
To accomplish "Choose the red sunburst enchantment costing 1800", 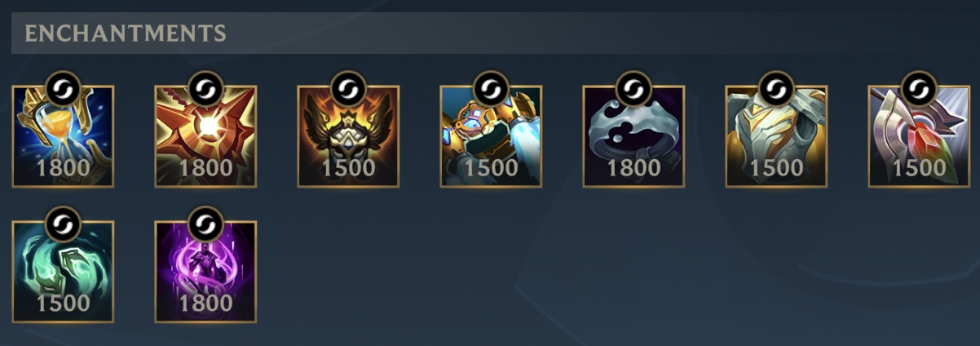I will [x=205, y=136].
